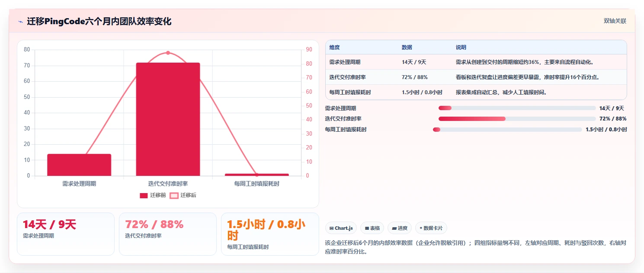Open the 1.5小时 / 0.8小时 data card
This screenshot has height=273, width=644.
point(270,234)
